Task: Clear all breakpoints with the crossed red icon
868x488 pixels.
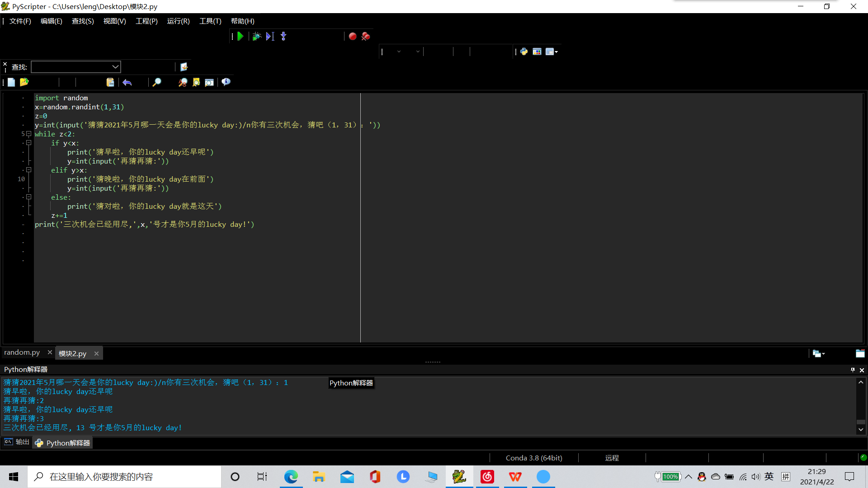Action: [x=366, y=37]
